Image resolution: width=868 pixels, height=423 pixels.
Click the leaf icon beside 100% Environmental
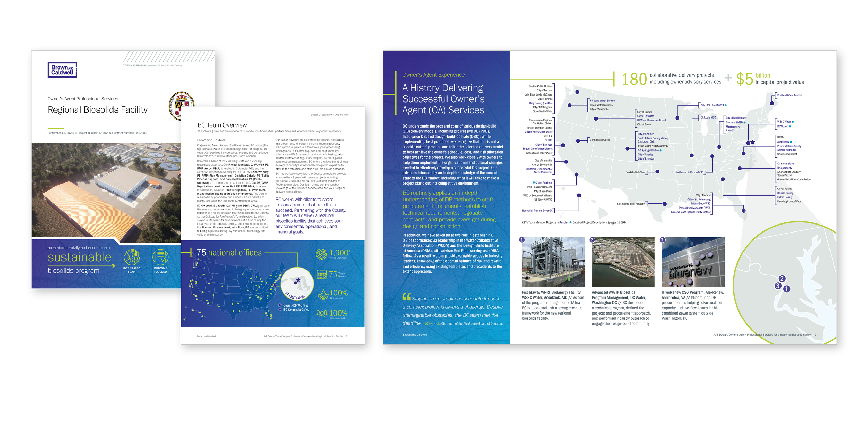pos(323,295)
